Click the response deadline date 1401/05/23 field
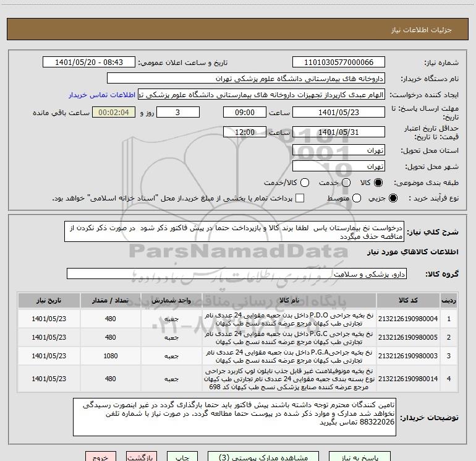 click(x=339, y=112)
